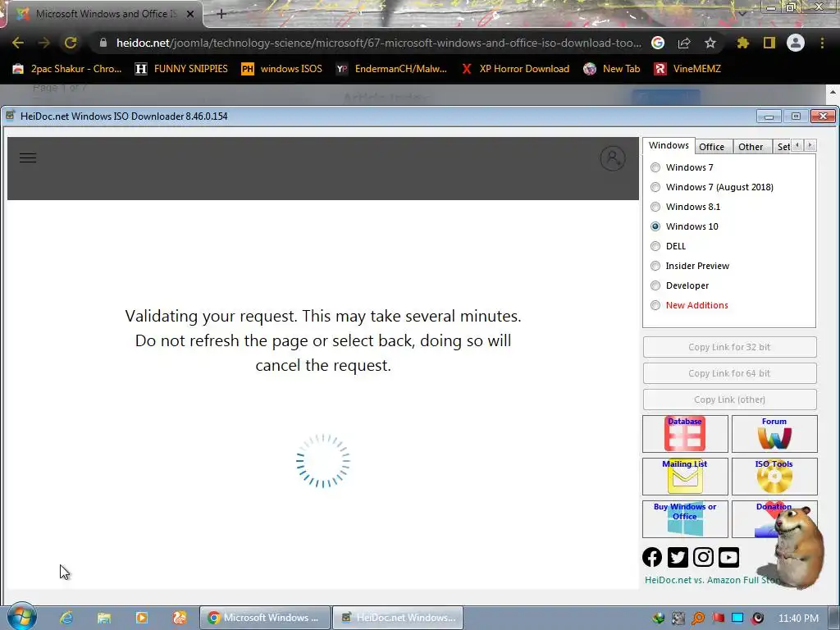Screen dimensions: 840x630
Task: Select New Additions radio button
Action: 655,305
